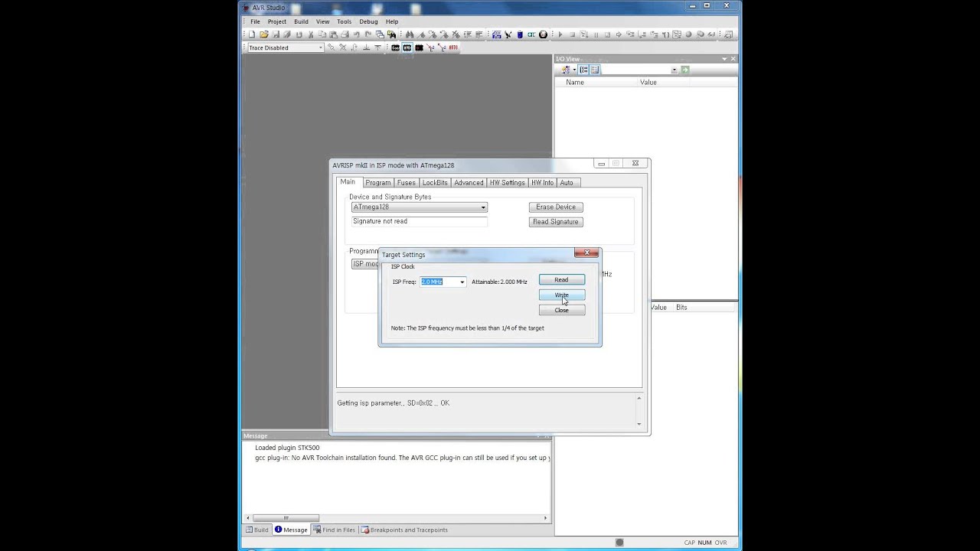Open the Build menu

[301, 21]
